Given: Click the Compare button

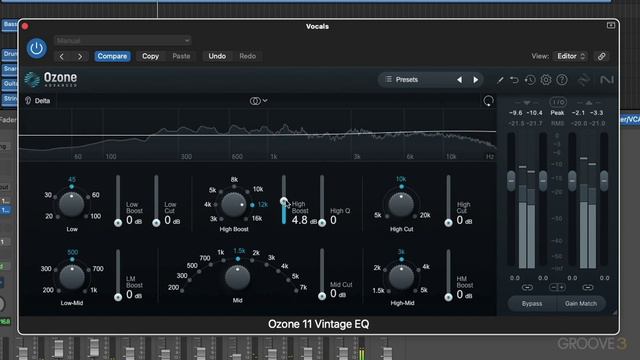Looking at the screenshot, I should (x=112, y=56).
